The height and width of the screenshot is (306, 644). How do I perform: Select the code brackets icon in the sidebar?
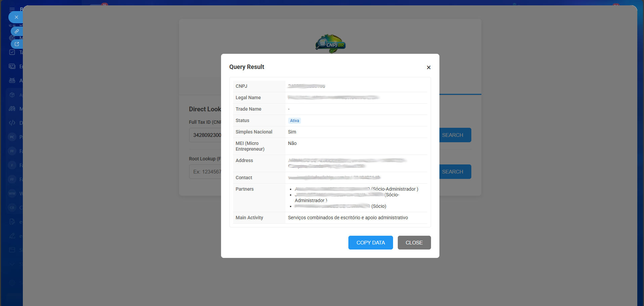12,123
